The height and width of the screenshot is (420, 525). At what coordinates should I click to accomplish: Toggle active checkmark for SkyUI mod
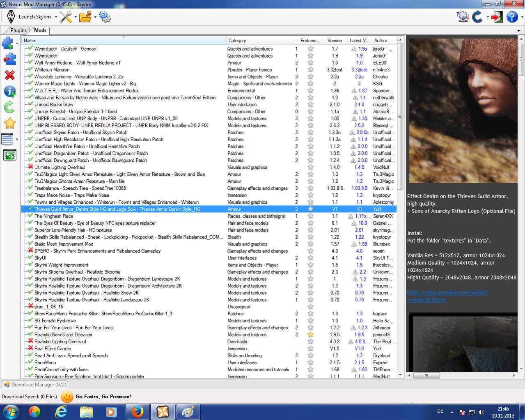point(30,258)
